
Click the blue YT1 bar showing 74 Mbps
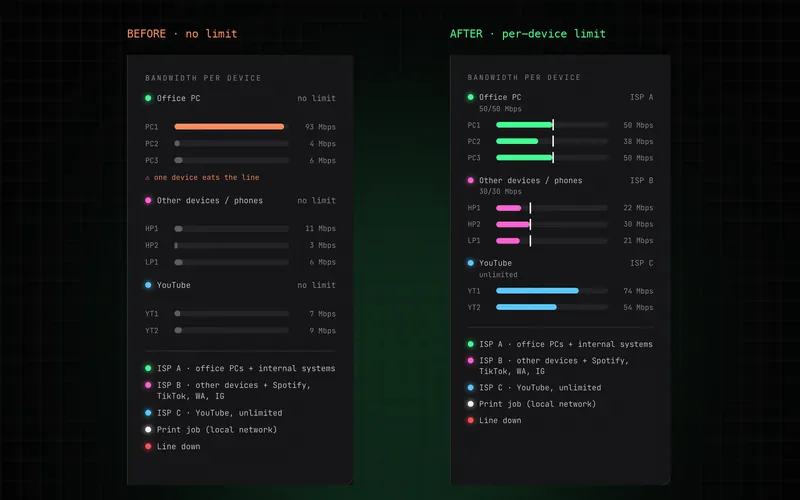point(537,291)
